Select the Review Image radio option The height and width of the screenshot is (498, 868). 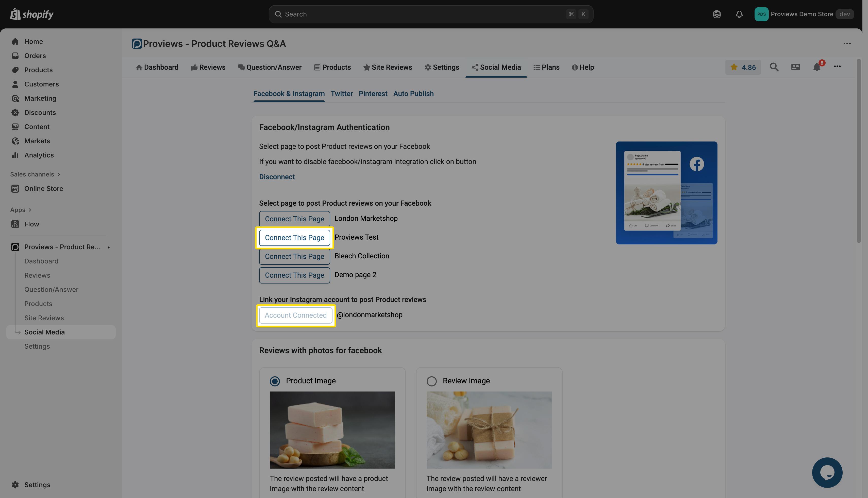pyautogui.click(x=432, y=381)
